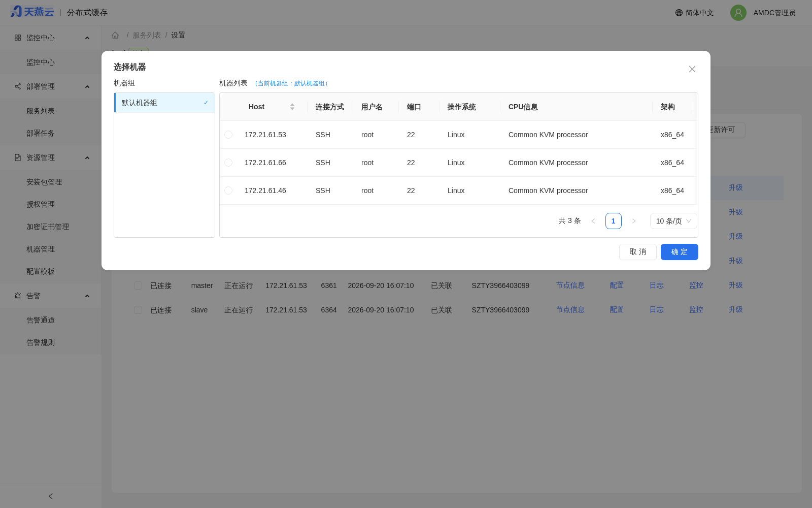Collapse the 监控中心 sidebar section
This screenshot has height=508, width=812.
pyautogui.click(x=87, y=38)
